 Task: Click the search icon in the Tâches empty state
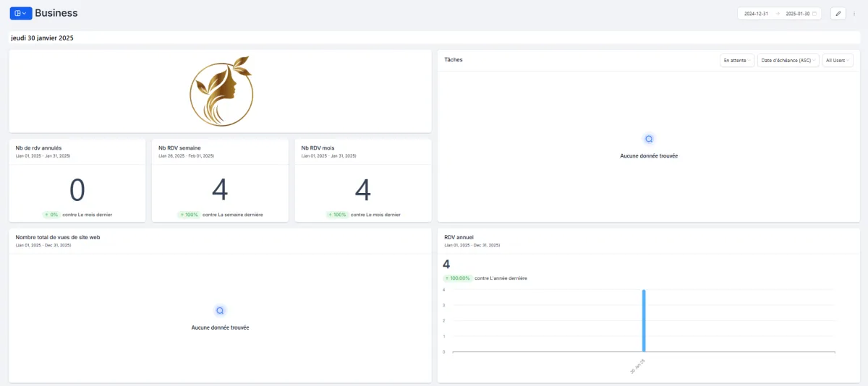[x=649, y=139]
